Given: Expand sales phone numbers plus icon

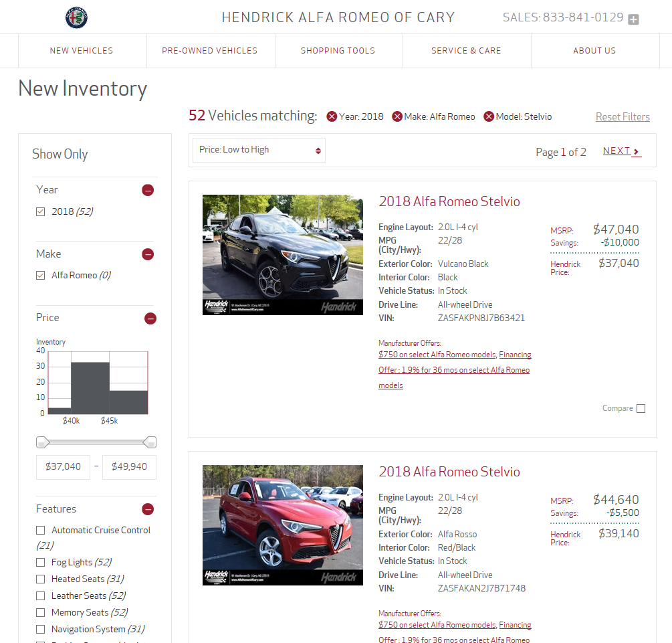Looking at the screenshot, I should pos(633,19).
